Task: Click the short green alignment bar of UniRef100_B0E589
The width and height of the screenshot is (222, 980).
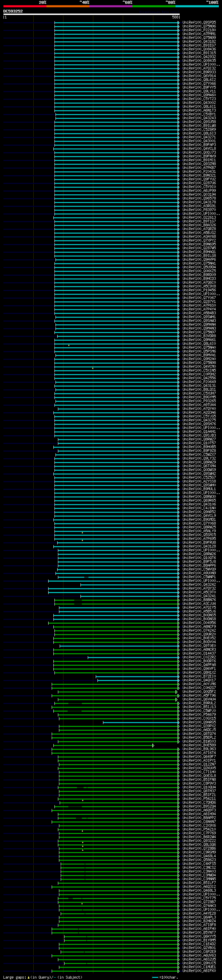Action: click(104, 746)
